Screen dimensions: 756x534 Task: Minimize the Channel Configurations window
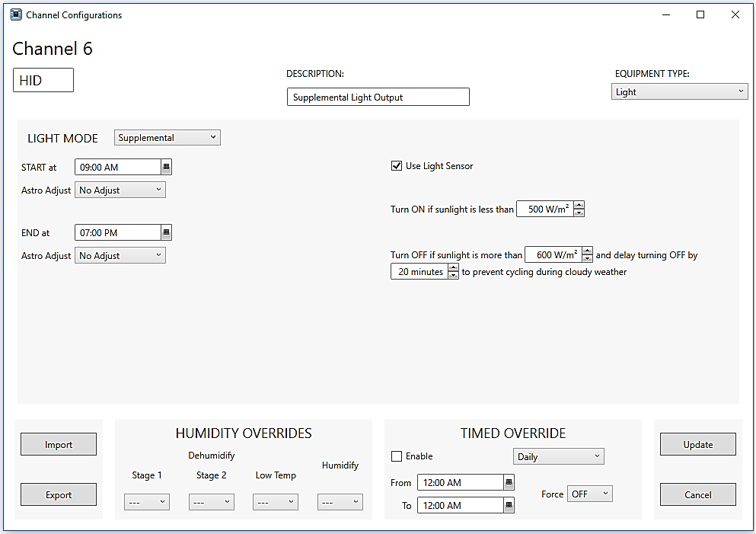click(x=666, y=15)
